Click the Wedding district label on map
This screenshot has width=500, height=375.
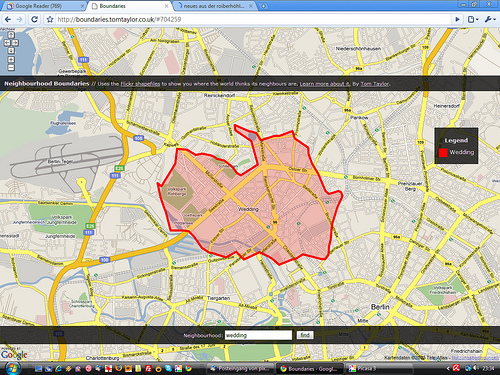(x=248, y=209)
